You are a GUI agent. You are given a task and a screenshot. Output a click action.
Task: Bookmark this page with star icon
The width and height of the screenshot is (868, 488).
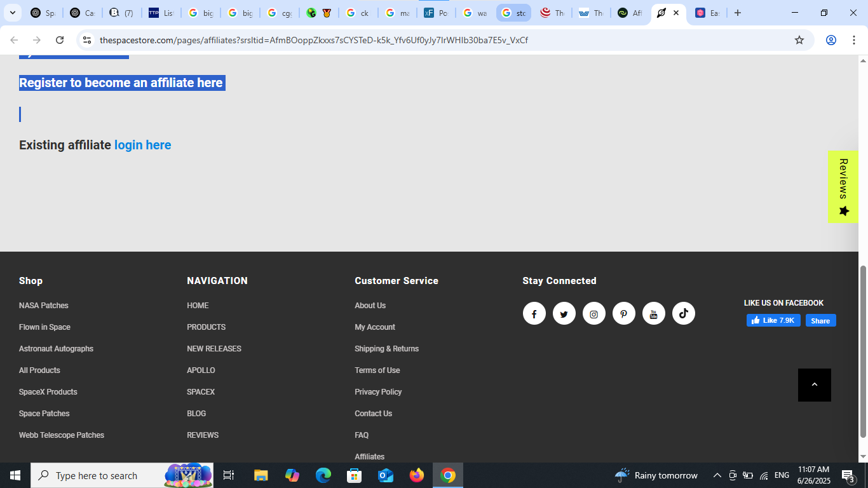[799, 40]
